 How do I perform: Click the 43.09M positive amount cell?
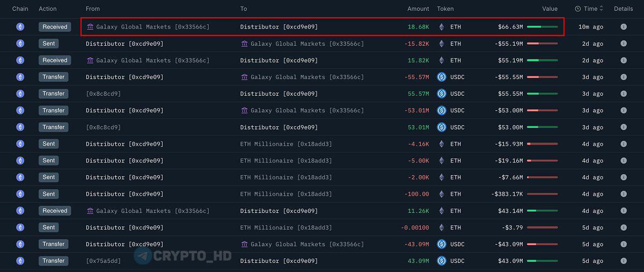[419, 261]
